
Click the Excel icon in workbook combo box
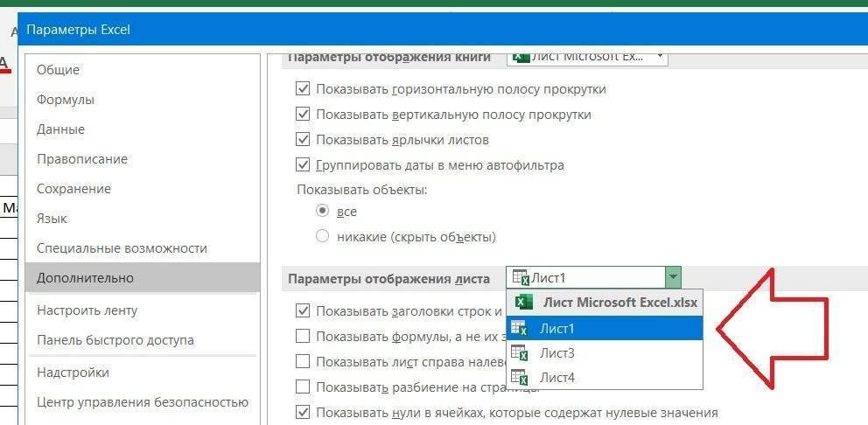click(x=521, y=57)
